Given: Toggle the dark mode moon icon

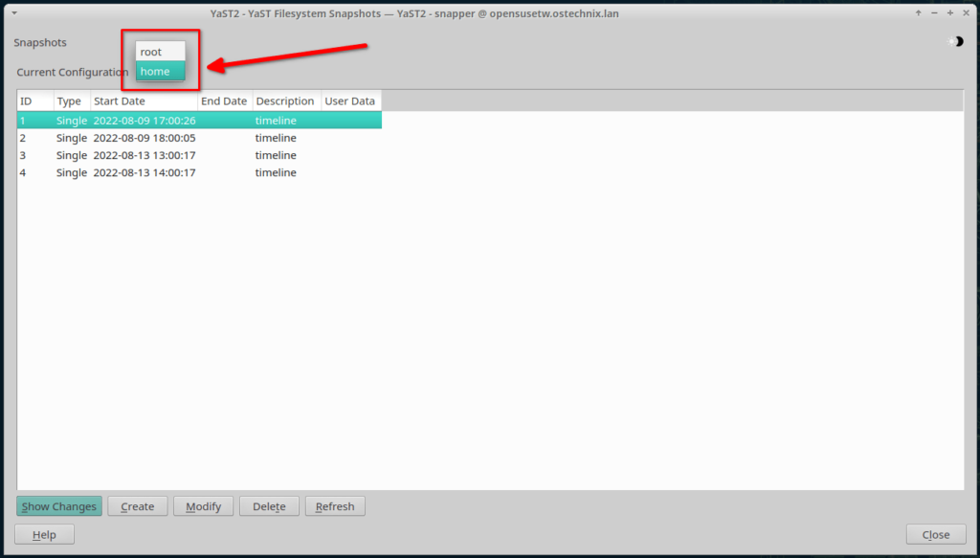Looking at the screenshot, I should point(955,42).
